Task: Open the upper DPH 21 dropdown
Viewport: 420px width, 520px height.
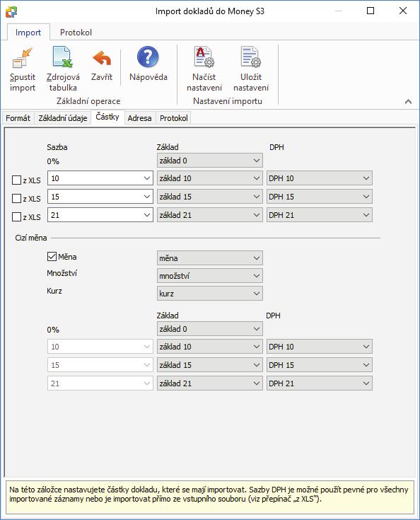Action: (320, 215)
